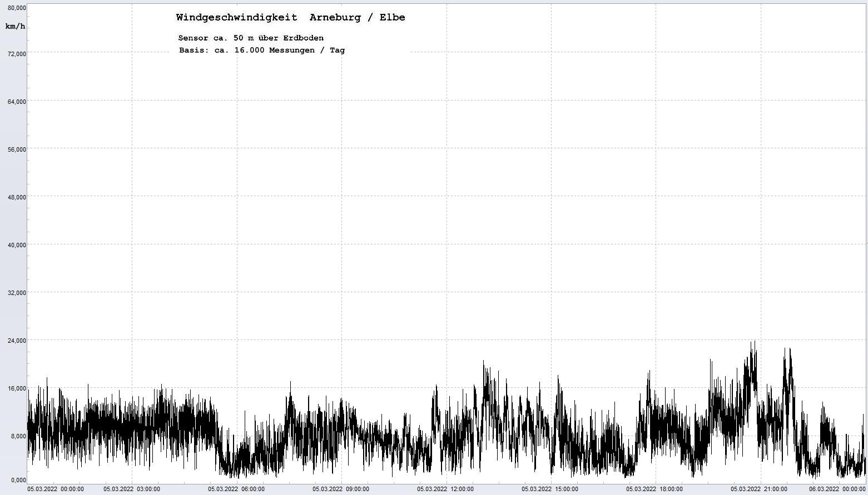Click the chart title 'Windgeschwindigkeit Arneburg / Elbe'
This screenshot has height=495, width=868.
pyautogui.click(x=290, y=18)
